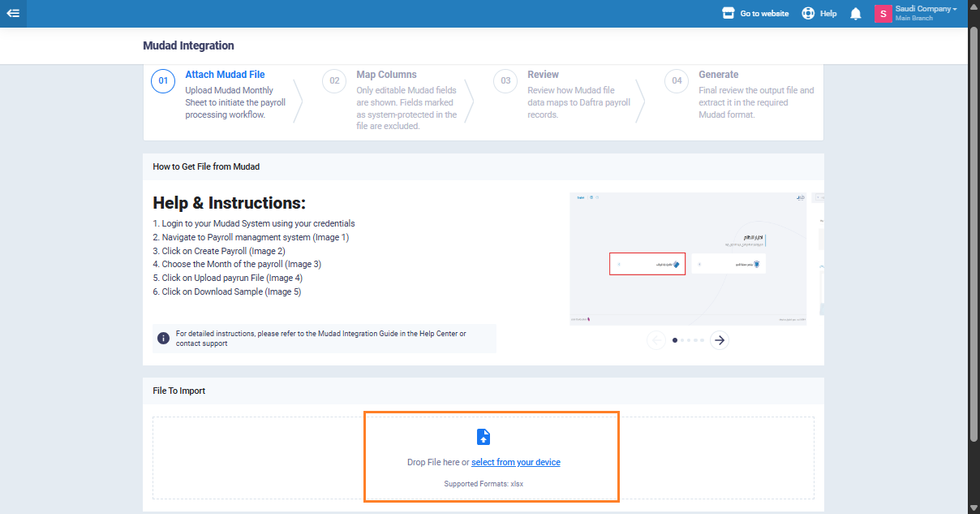Click the store icon beside Go to website
Viewport: 980px width, 514px height.
coord(729,14)
